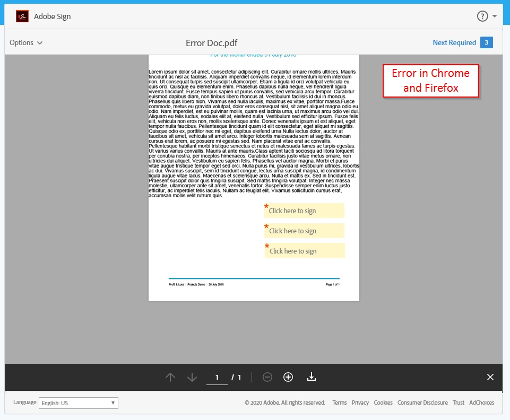Viewport: 510px width, 420px height.
Task: Open the help question mark icon
Action: point(482,16)
